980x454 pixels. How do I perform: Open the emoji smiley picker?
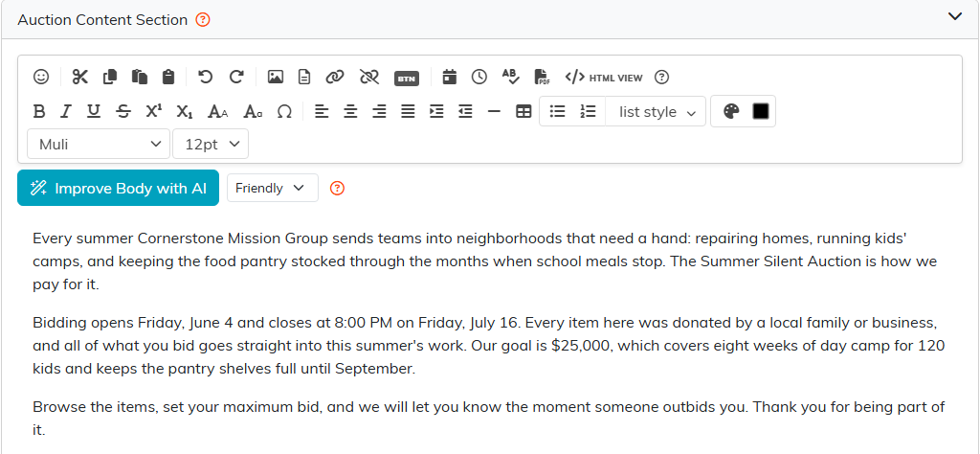40,77
